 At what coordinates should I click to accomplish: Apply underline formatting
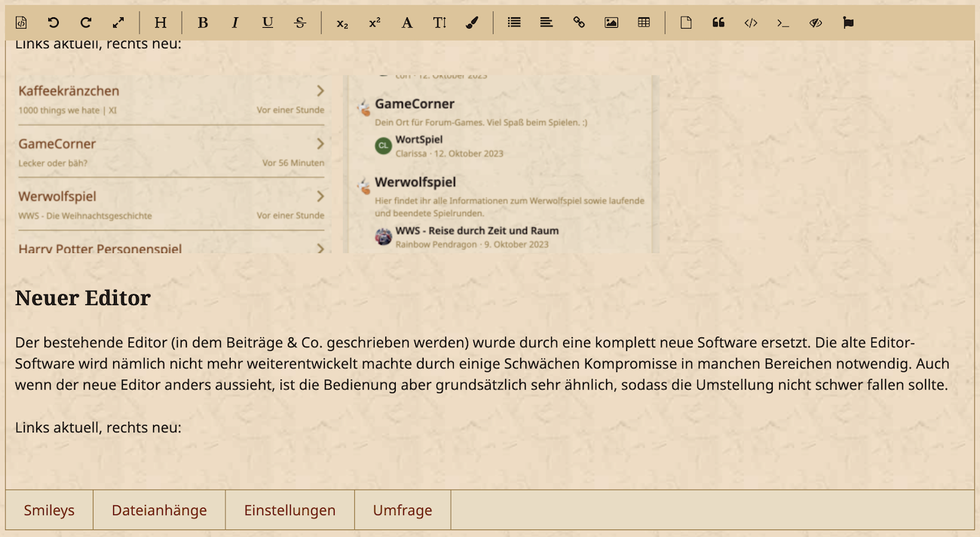[x=268, y=23]
